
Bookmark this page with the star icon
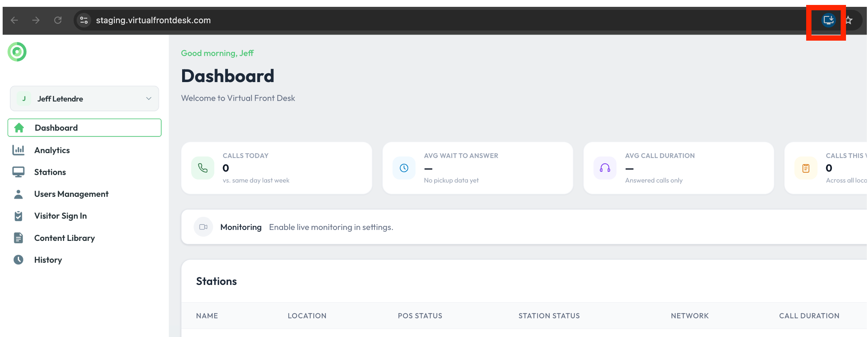point(849,20)
